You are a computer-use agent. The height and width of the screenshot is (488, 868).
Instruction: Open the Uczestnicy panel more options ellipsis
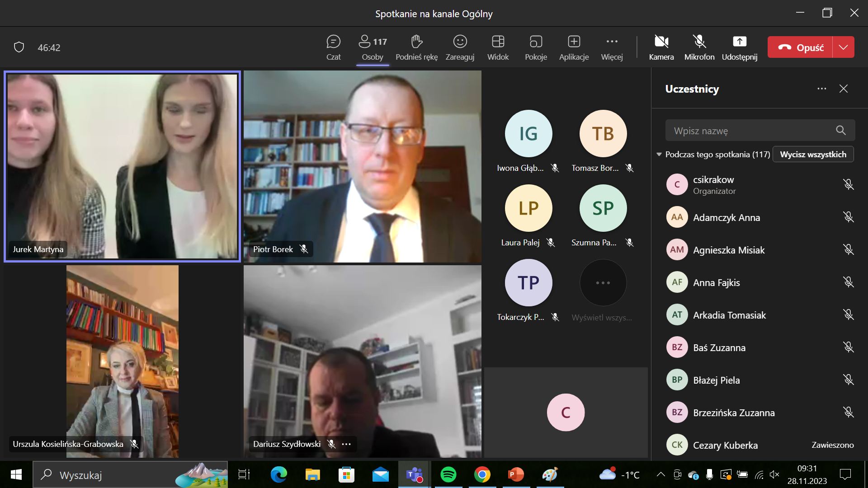821,89
